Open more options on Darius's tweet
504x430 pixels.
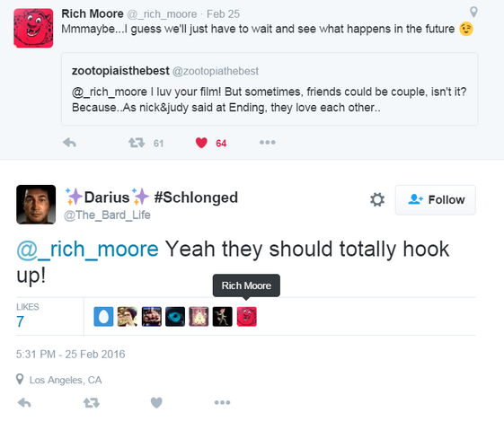coord(223,402)
